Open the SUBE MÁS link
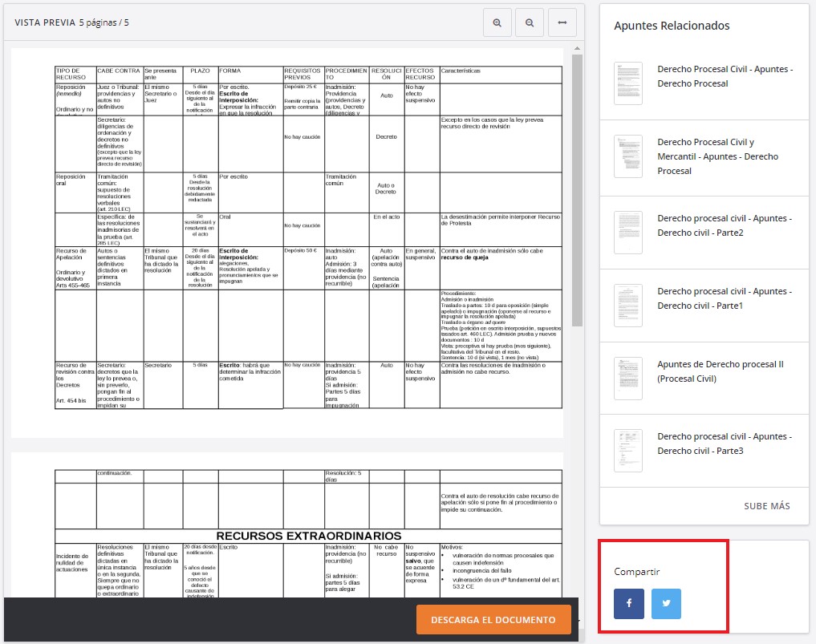Image resolution: width=816 pixels, height=644 pixels. (766, 505)
